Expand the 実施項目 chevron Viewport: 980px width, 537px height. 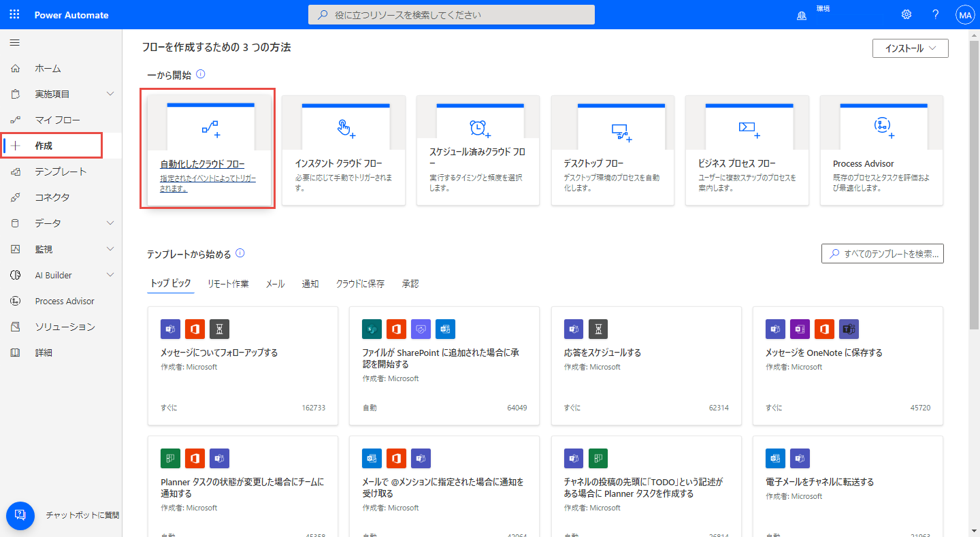pos(111,94)
